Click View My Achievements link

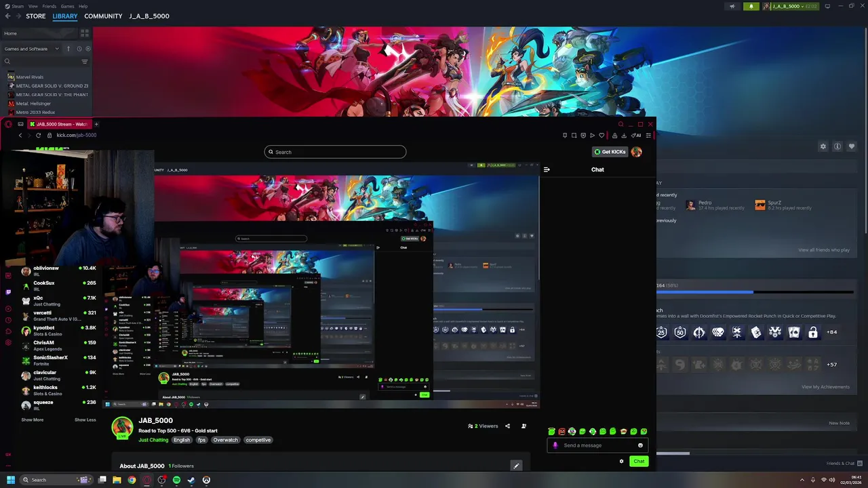[x=825, y=387]
